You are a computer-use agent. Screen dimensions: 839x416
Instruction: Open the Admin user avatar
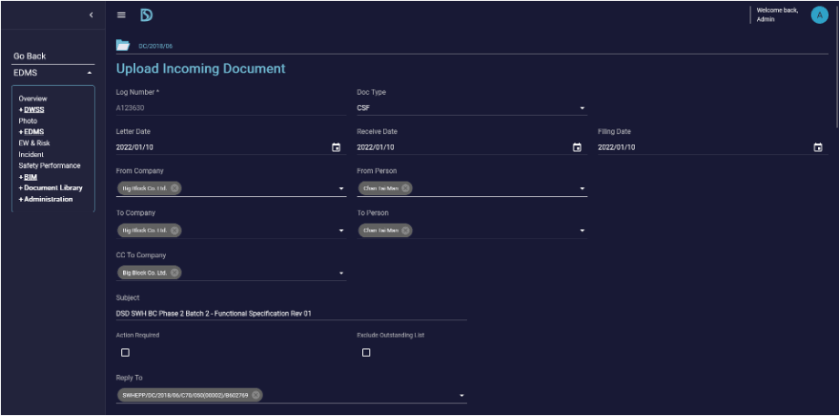click(x=819, y=15)
